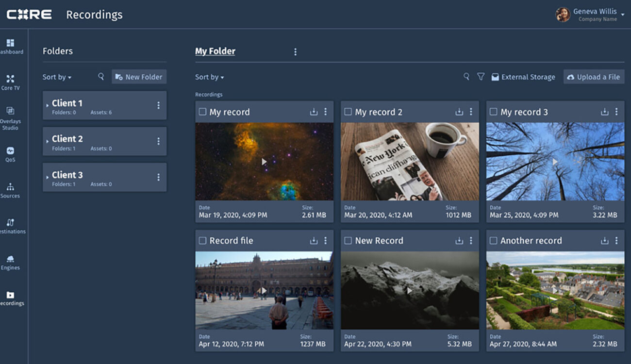
Task: Open the Client 3 folder options menu
Action: click(158, 177)
